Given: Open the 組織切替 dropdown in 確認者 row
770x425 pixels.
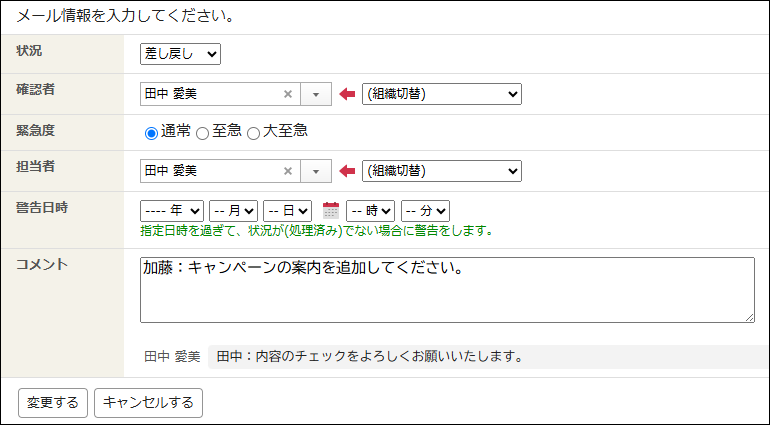Looking at the screenshot, I should [441, 94].
